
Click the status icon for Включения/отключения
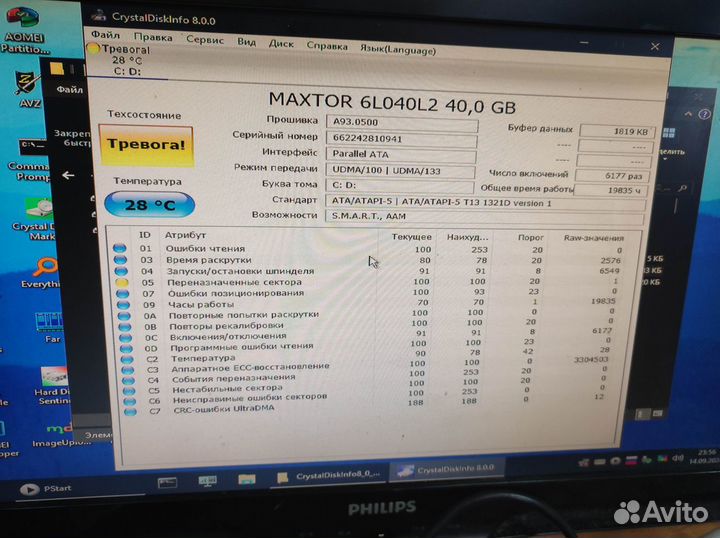(x=126, y=338)
